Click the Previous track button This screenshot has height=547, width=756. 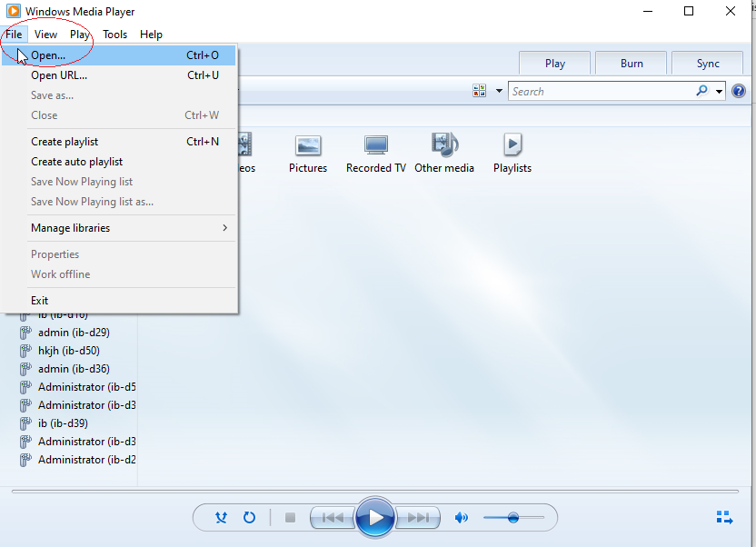(333, 518)
